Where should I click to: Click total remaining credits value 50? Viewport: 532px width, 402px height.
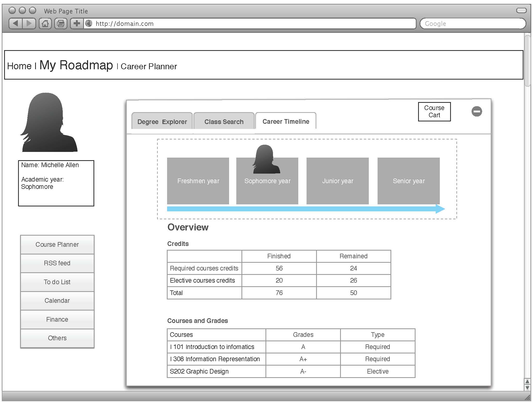pyautogui.click(x=354, y=293)
